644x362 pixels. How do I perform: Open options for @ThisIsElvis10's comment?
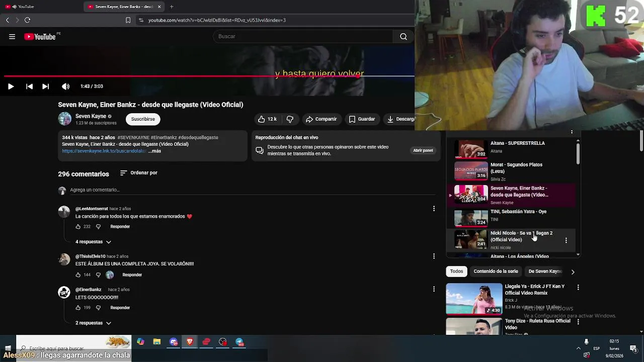434,256
